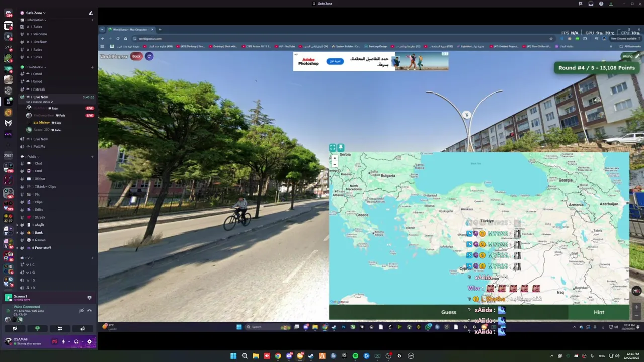Reload street view round icon
The width and height of the screenshot is (644, 362).
149,56
